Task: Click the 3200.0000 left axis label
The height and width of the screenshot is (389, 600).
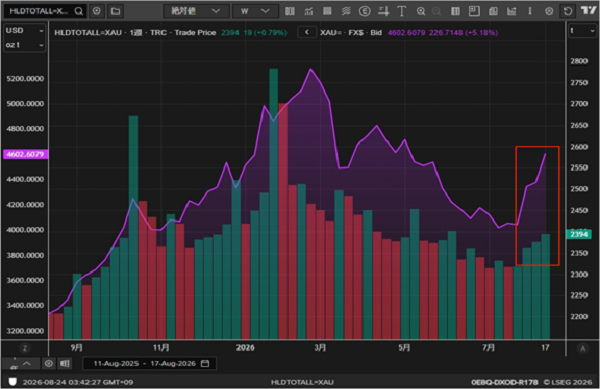Action: click(x=25, y=330)
